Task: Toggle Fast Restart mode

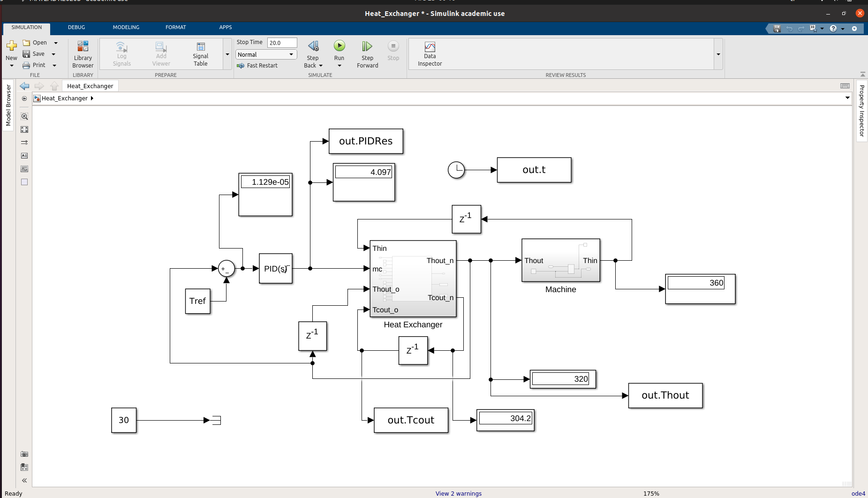Action: [257, 66]
